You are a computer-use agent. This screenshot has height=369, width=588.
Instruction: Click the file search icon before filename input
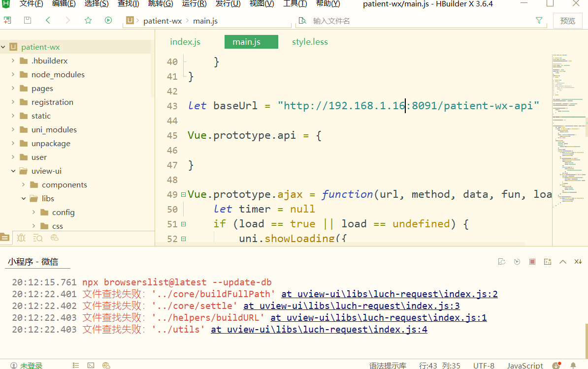point(302,21)
